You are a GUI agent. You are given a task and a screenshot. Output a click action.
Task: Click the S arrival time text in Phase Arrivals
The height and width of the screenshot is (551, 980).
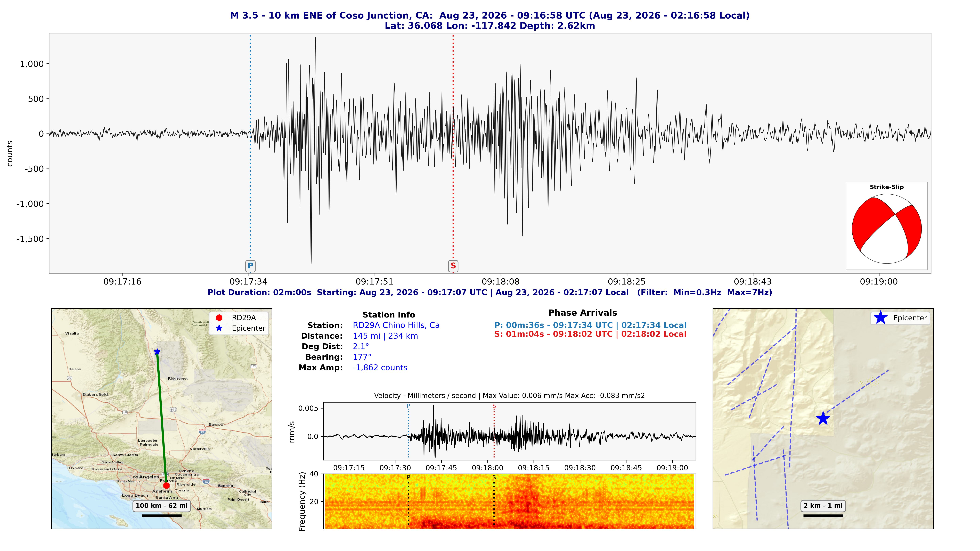tap(590, 334)
